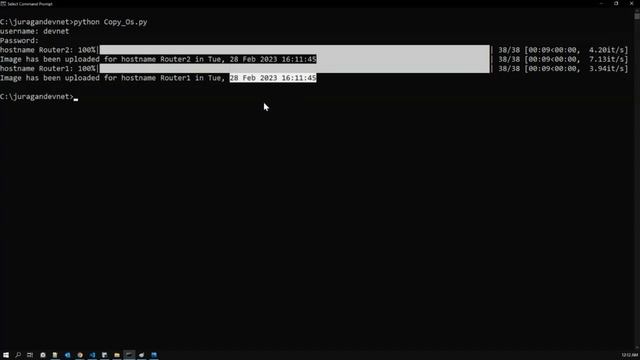Viewport: 640px width, 360px height.
Task: Click 'hostname Router2: 100%' label
Action: [x=48, y=50]
